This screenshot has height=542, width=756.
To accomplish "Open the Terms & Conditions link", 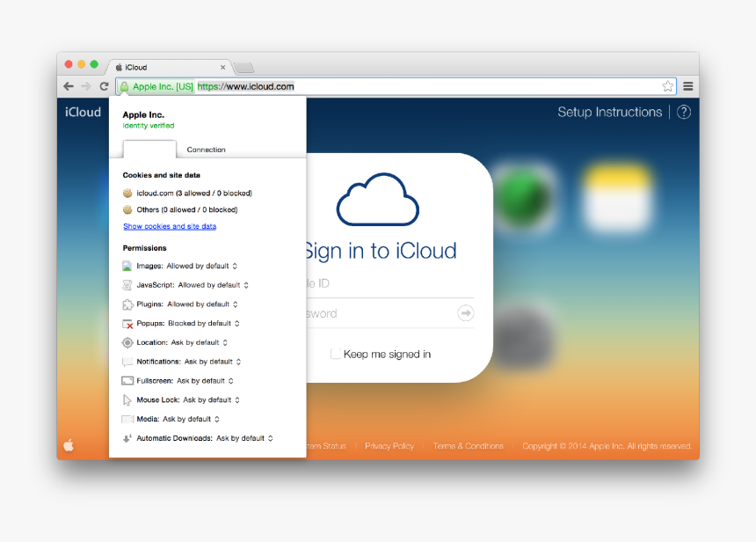I will coord(468,446).
